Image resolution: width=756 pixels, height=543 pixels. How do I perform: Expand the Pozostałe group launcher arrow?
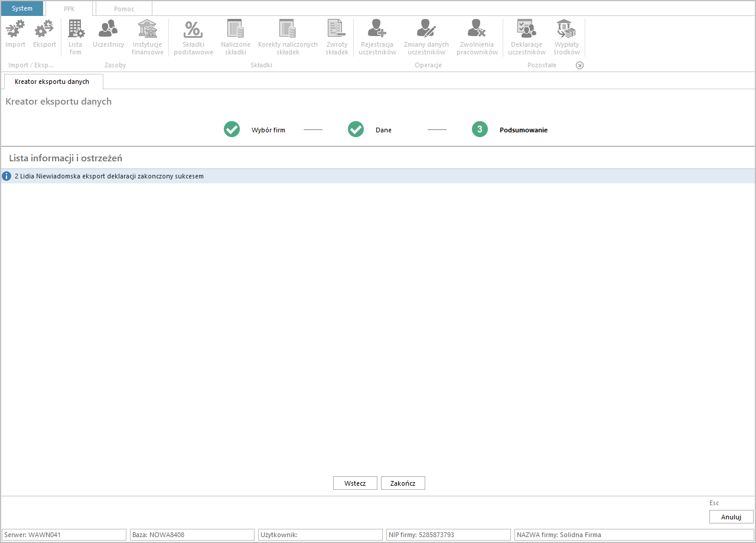click(579, 66)
